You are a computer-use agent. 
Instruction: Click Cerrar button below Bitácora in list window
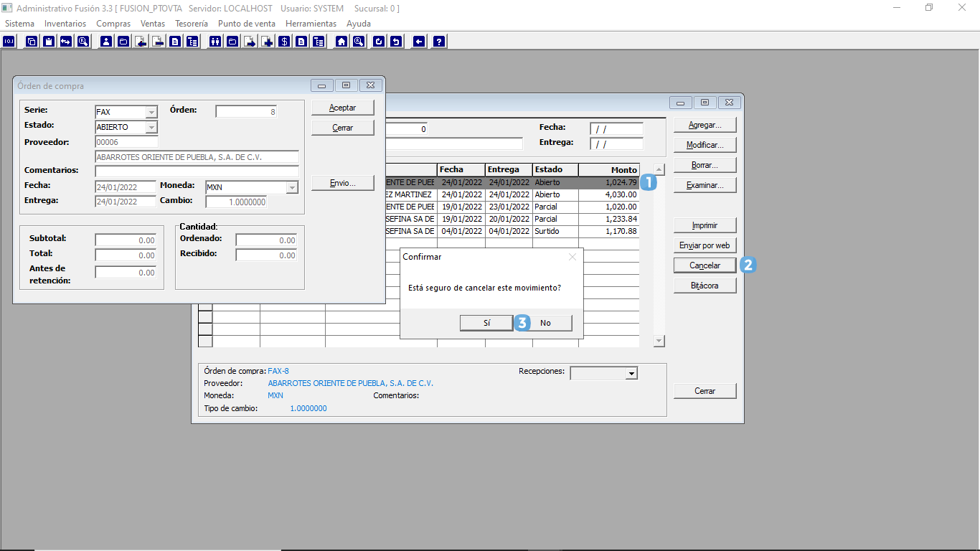[x=705, y=391]
